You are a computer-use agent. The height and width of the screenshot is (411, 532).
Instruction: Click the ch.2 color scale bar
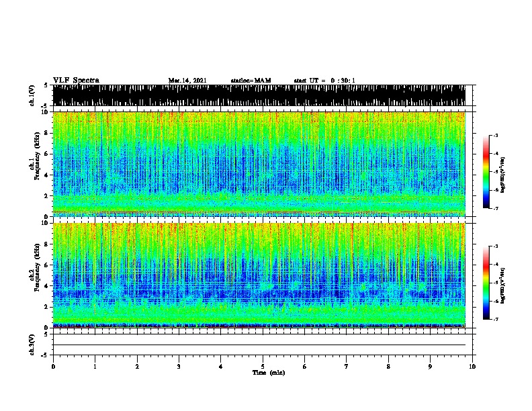pos(486,283)
